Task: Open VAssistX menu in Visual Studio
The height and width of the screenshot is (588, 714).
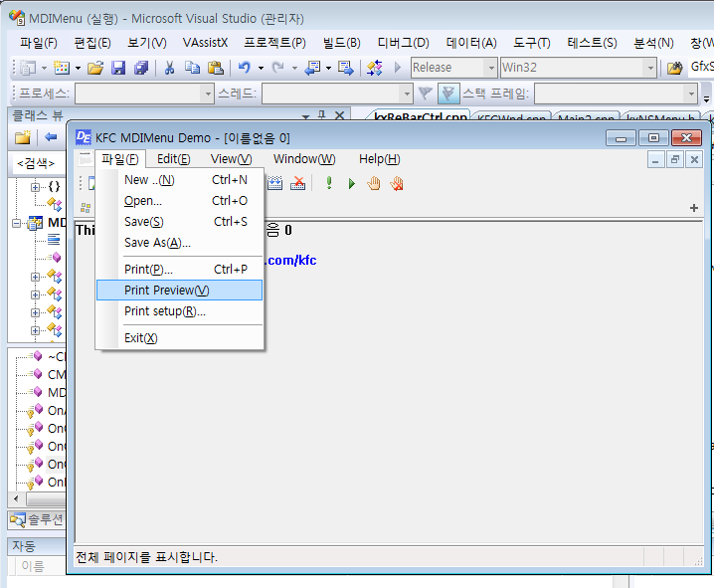Action: 205,43
